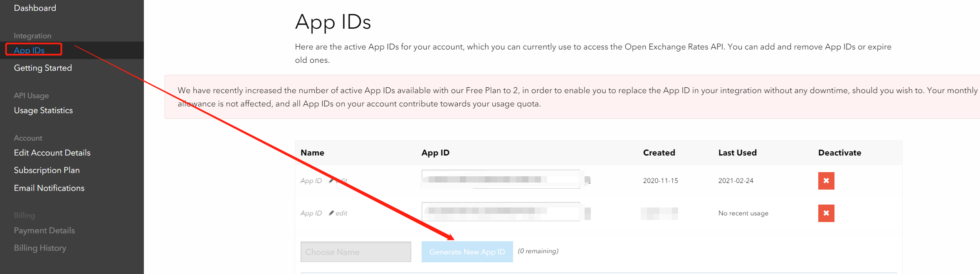The height and width of the screenshot is (274, 980).
Task: Open Dashboard in the sidebar
Action: click(x=35, y=8)
